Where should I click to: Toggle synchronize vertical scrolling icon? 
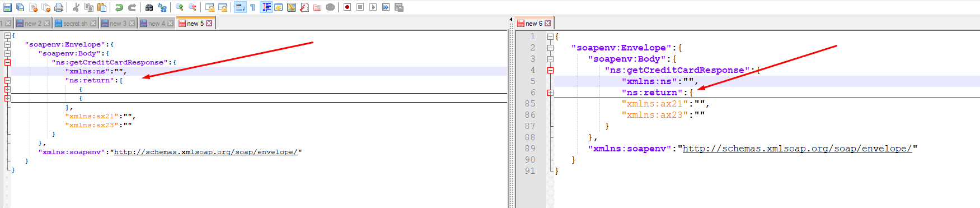pos(209,7)
